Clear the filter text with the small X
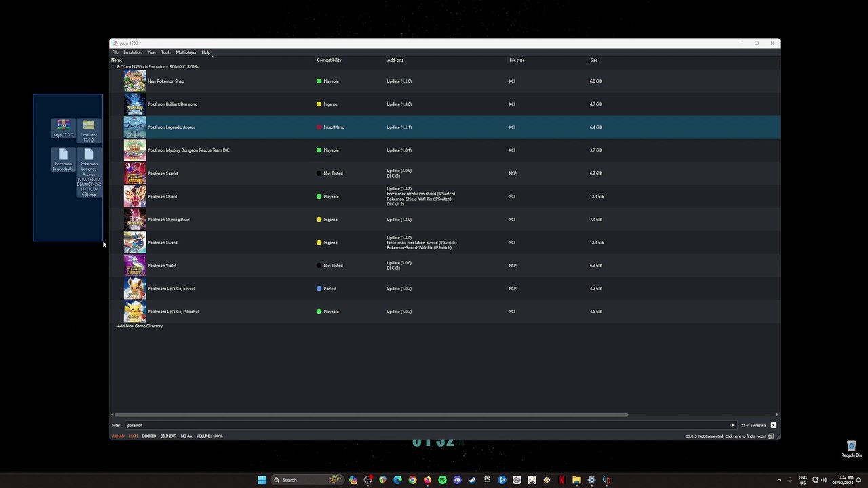Image resolution: width=868 pixels, height=488 pixels. click(x=732, y=425)
